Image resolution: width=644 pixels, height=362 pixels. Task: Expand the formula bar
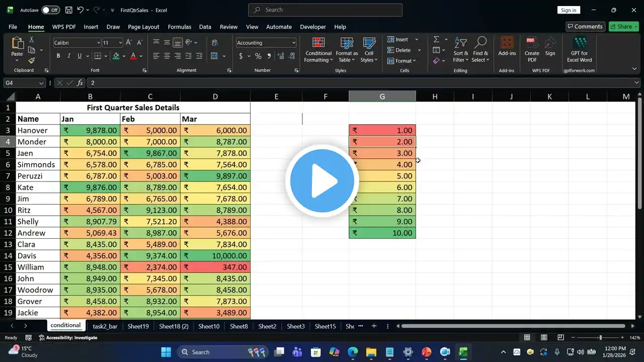[x=637, y=83]
